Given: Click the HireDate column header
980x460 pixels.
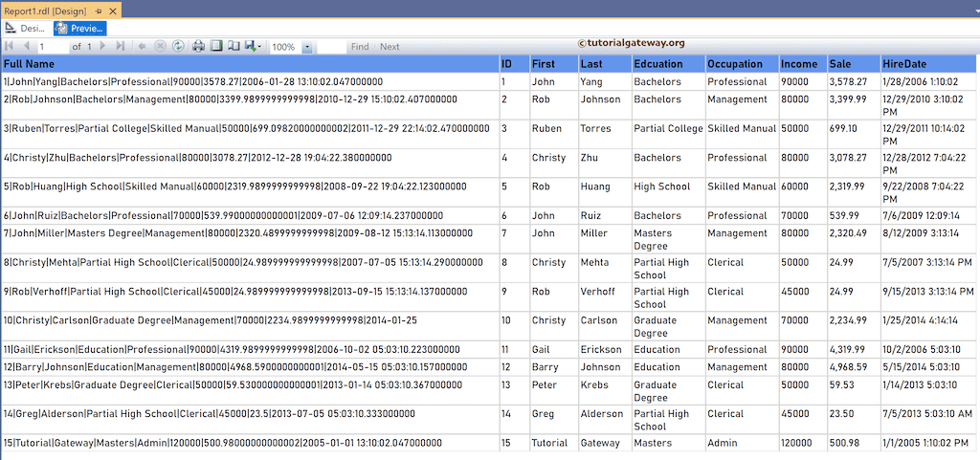Looking at the screenshot, I should point(928,64).
